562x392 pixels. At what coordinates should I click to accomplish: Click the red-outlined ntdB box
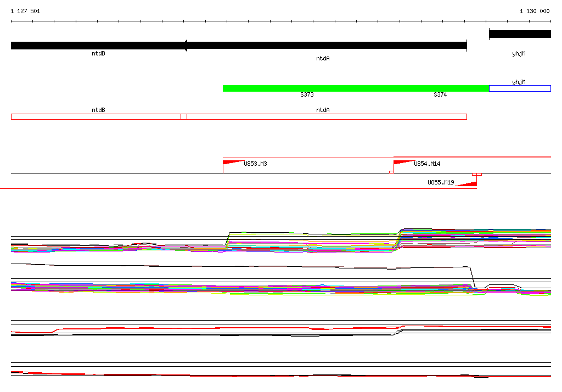pos(96,116)
